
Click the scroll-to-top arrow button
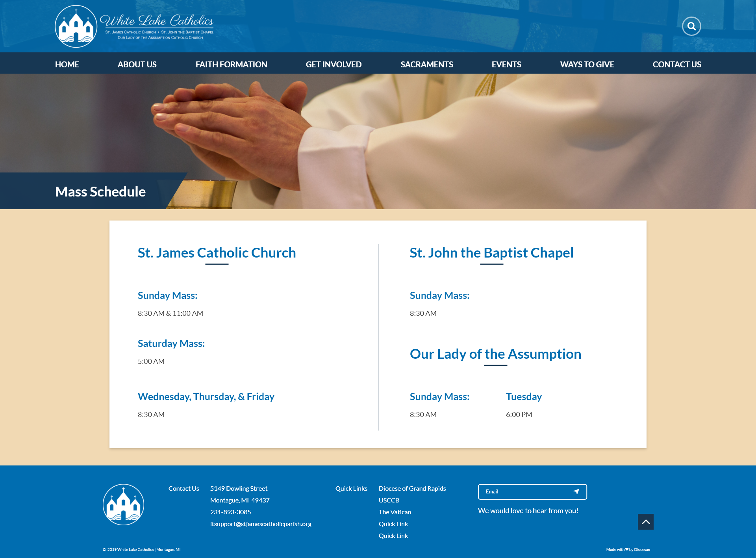645,522
